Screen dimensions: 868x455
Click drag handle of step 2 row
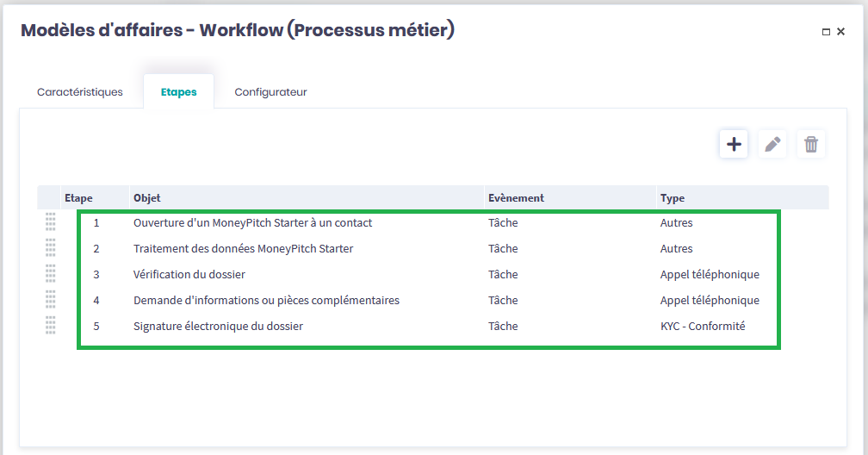tap(50, 248)
